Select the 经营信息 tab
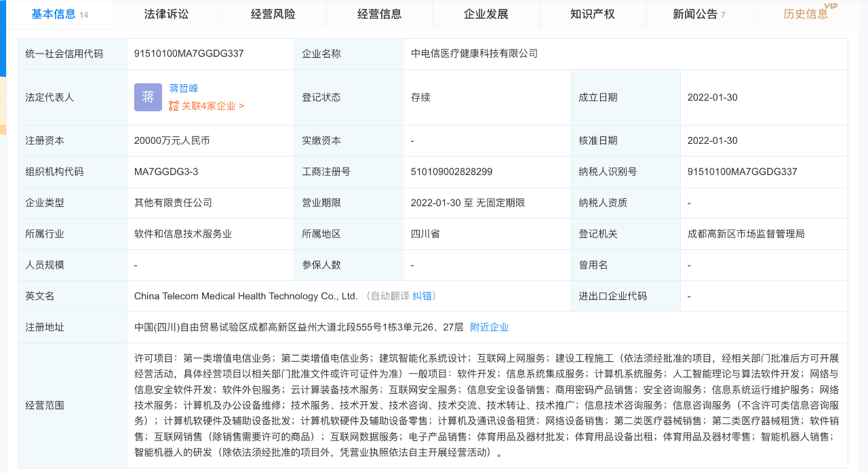The width and height of the screenshot is (868, 473). click(379, 14)
